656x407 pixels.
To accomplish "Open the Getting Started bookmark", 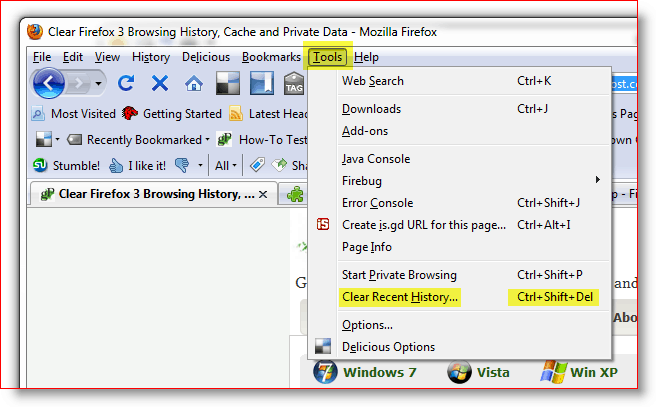I will click(172, 114).
